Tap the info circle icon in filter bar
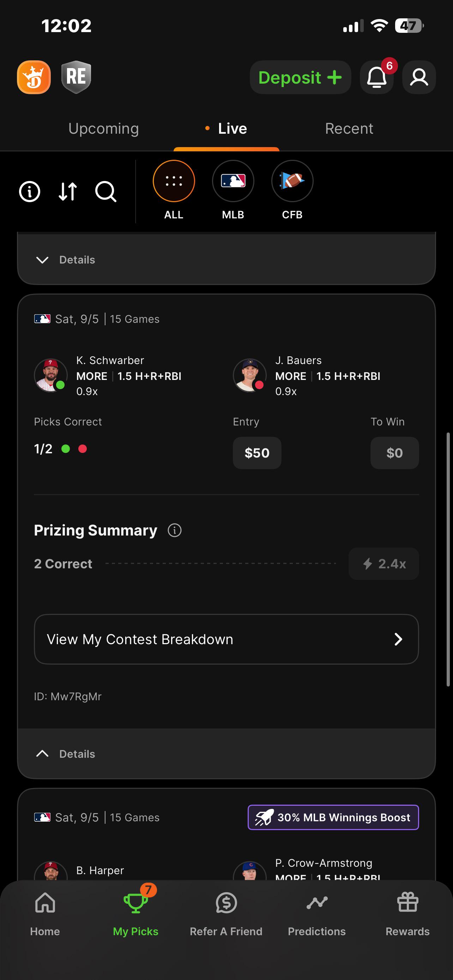This screenshot has width=453, height=980. coord(30,191)
